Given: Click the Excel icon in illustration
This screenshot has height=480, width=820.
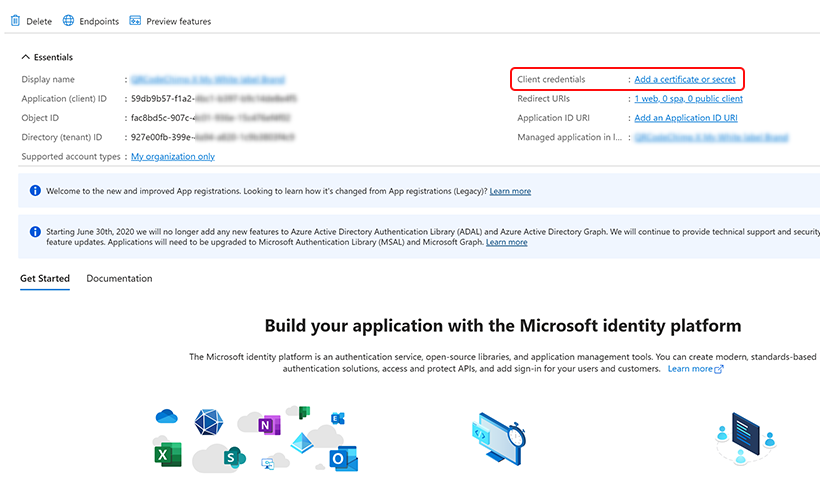Looking at the screenshot, I should [x=168, y=454].
